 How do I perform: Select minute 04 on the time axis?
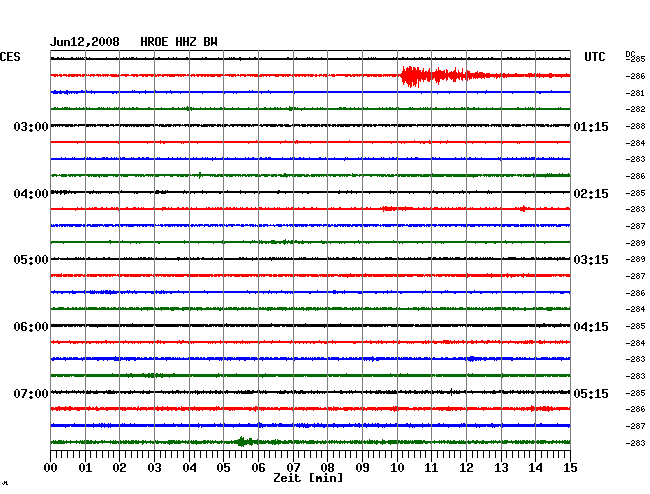[189, 467]
